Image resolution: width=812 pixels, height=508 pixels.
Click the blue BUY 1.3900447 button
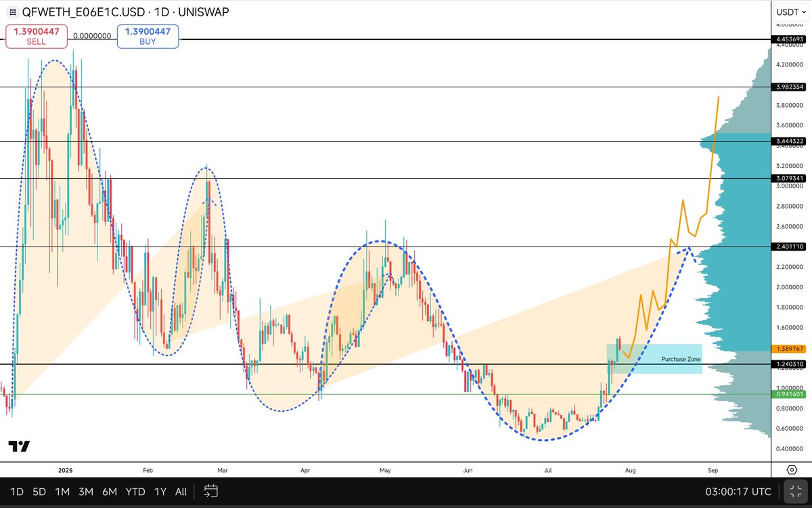tap(148, 37)
